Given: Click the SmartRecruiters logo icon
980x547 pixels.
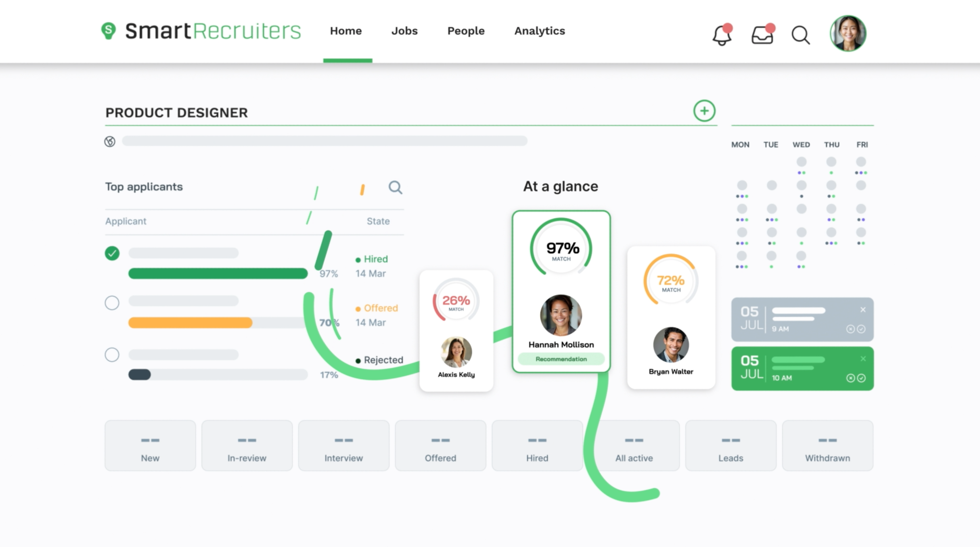Looking at the screenshot, I should 108,31.
